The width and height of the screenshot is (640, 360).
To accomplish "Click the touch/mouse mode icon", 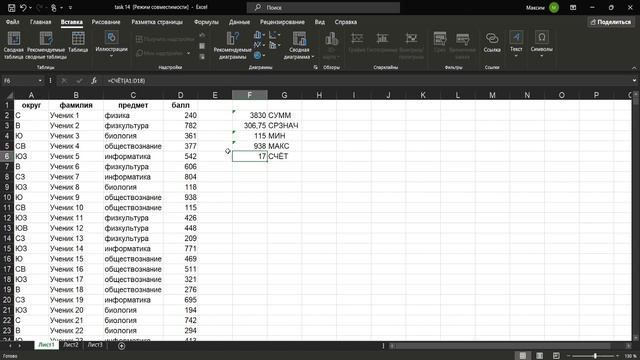I will [x=53, y=7].
